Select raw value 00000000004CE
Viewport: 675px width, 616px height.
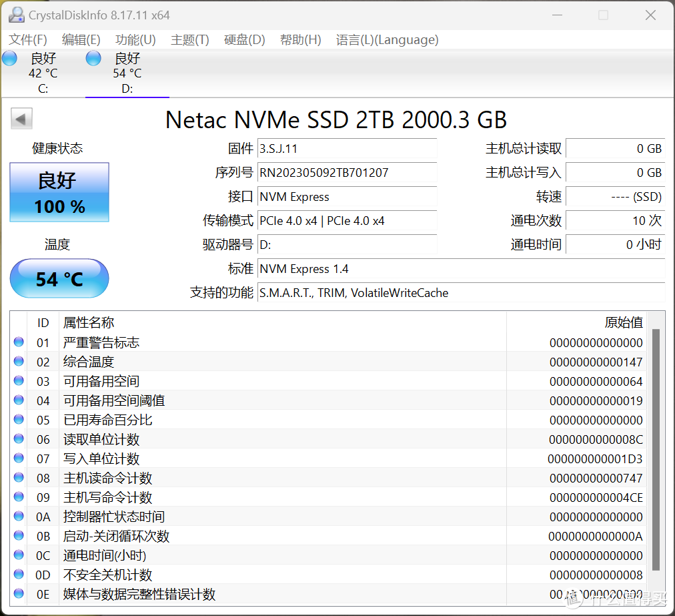click(x=596, y=498)
